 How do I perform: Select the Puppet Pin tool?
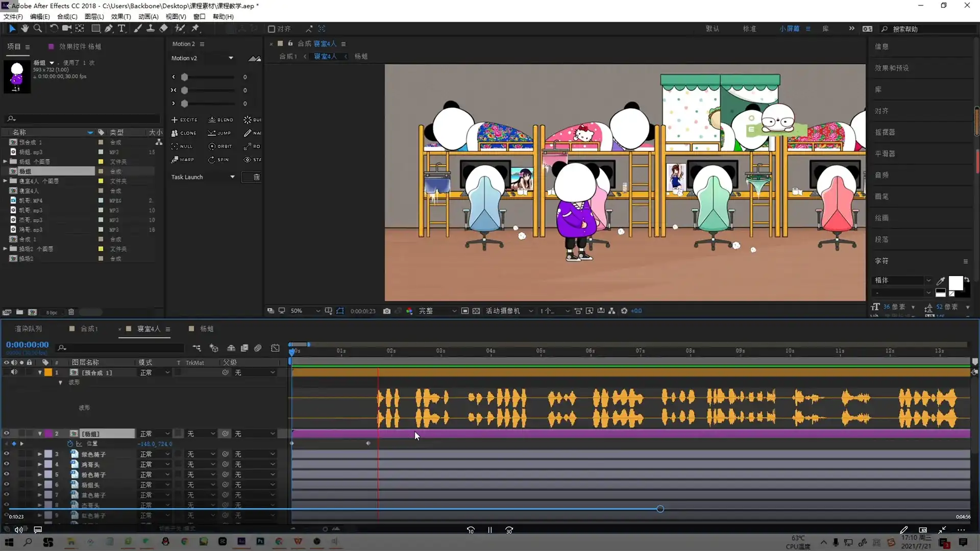(x=195, y=29)
